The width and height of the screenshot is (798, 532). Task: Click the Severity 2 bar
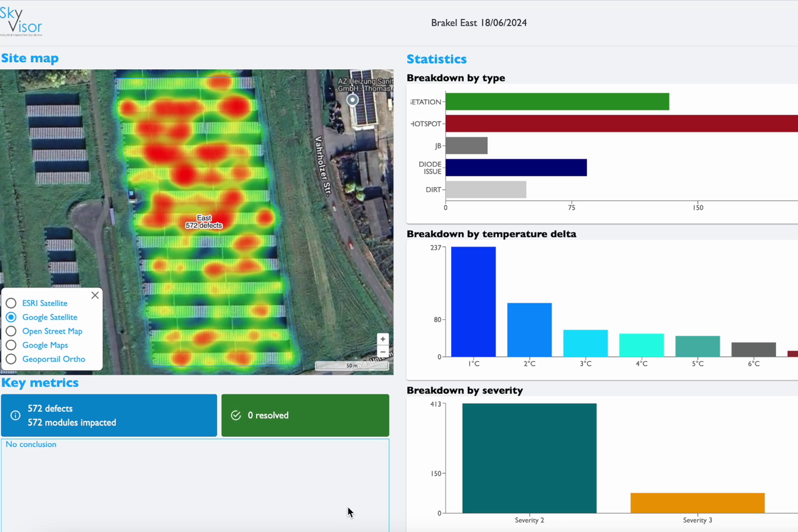coord(529,458)
